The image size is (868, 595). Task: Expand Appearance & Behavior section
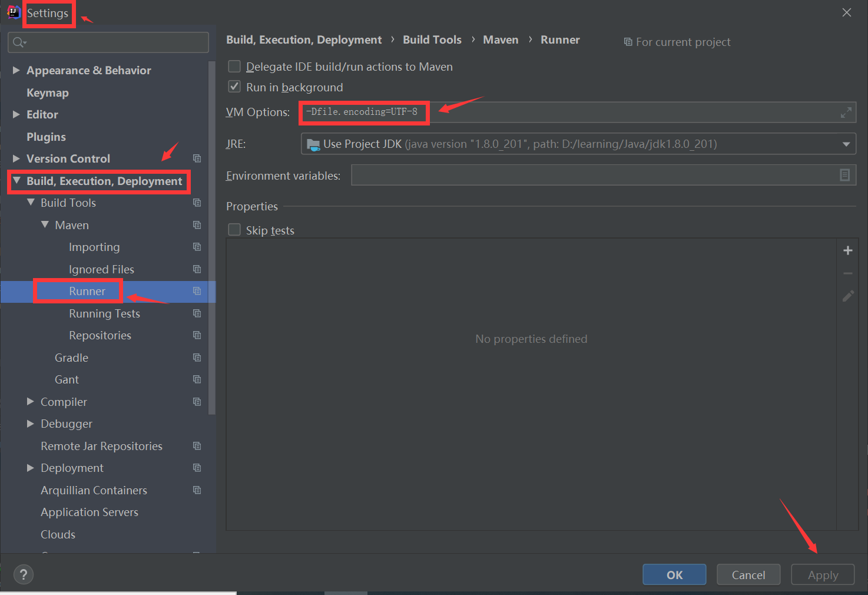coord(16,70)
